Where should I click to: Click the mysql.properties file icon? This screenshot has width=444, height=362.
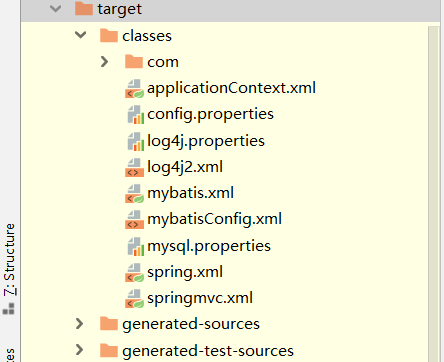[x=136, y=246]
